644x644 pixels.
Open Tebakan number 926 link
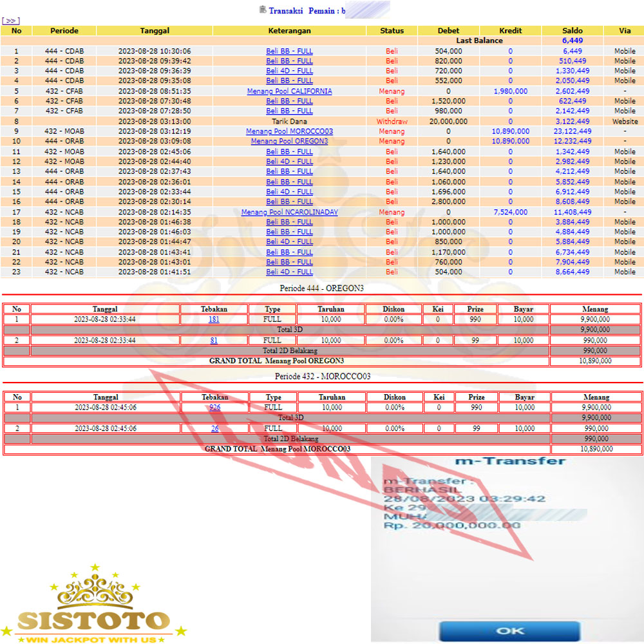214,408
